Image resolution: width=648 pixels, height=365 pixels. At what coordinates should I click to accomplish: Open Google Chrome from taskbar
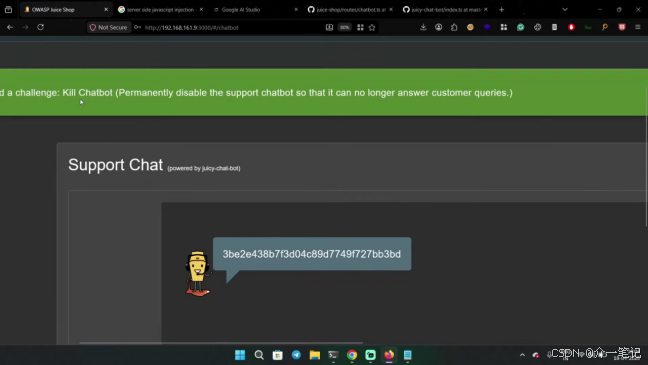352,355
